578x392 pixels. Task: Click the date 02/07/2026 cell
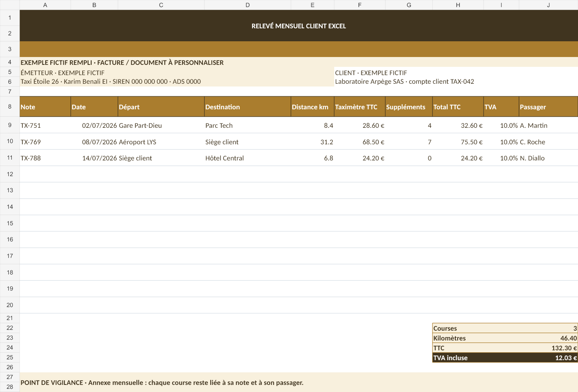point(94,125)
